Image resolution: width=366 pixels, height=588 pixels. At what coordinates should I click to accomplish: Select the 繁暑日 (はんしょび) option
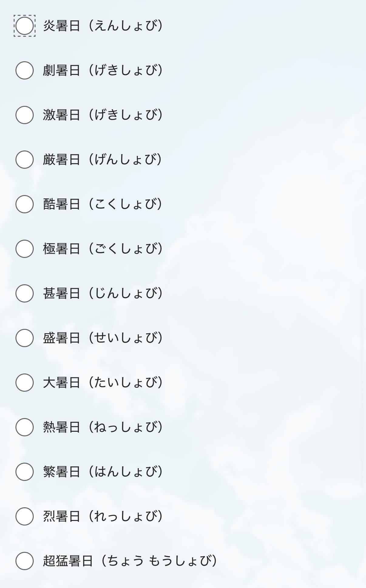[x=24, y=472]
